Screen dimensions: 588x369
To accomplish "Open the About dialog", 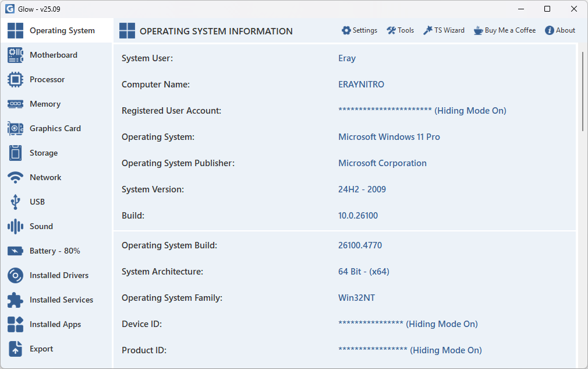I will 560,30.
